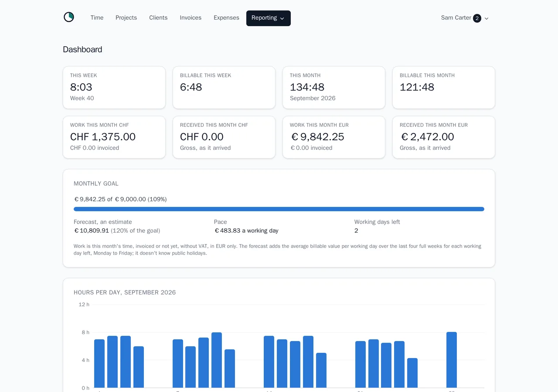Click the pace value €483.83 a working day
Image resolution: width=558 pixels, height=392 pixels.
(x=246, y=231)
